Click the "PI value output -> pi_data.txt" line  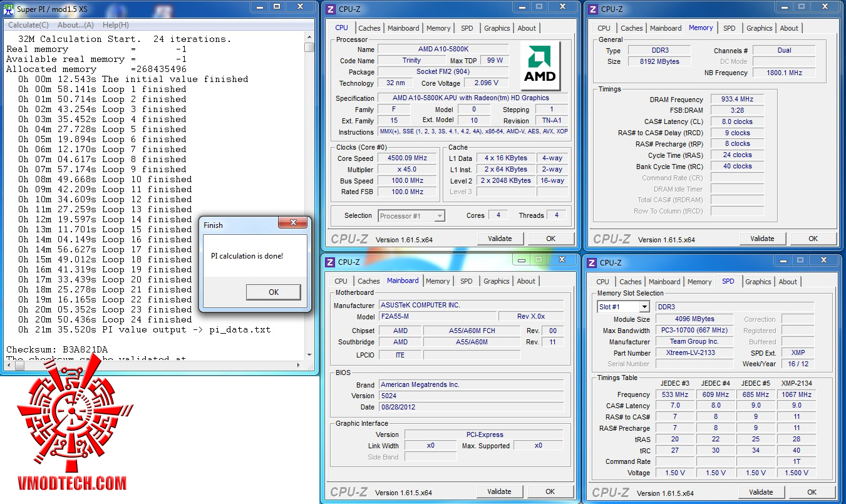click(x=187, y=329)
